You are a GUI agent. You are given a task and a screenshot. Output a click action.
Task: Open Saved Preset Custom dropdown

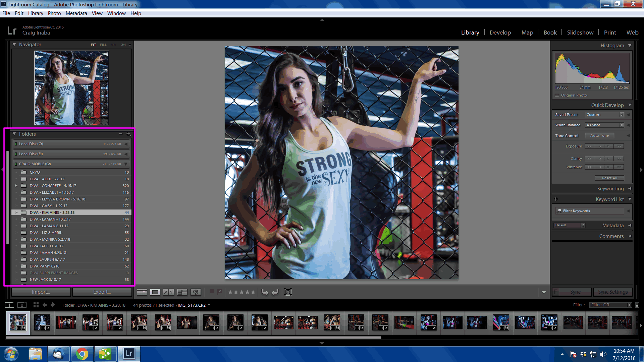point(604,115)
